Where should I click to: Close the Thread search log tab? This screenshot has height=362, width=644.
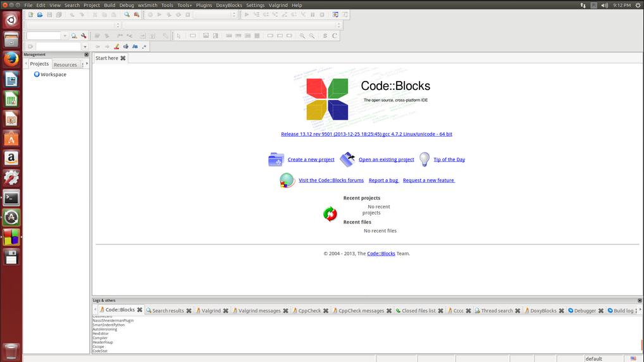517,311
